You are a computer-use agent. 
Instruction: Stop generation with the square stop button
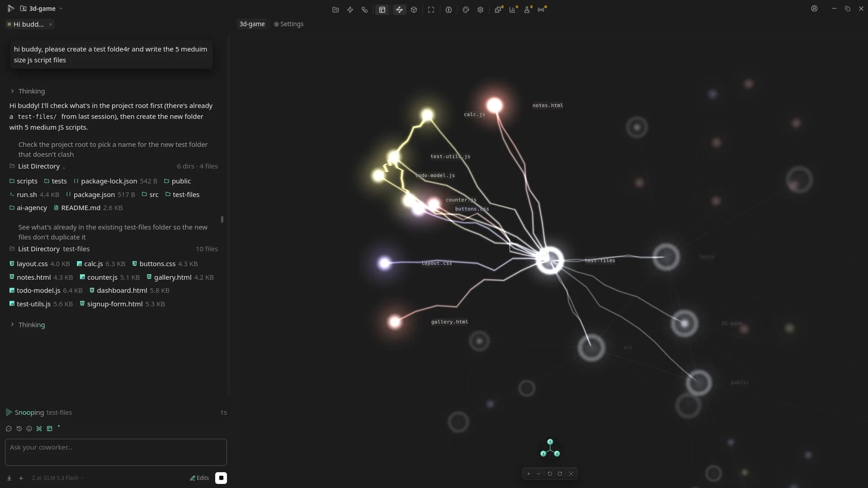click(221, 478)
